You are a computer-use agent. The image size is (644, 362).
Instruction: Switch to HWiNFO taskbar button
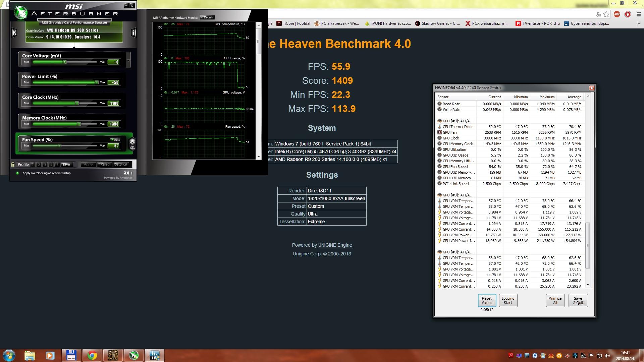(155, 355)
